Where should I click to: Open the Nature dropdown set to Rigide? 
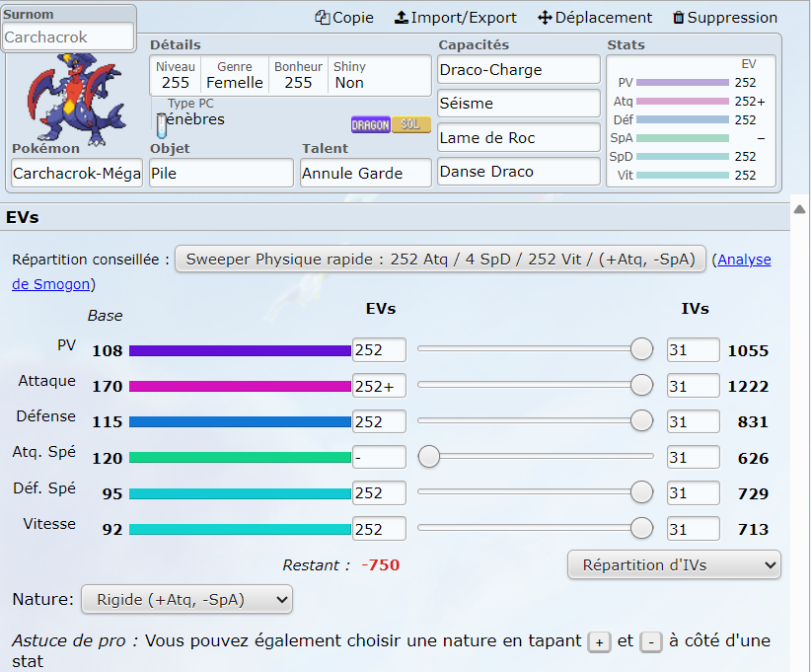(186, 599)
